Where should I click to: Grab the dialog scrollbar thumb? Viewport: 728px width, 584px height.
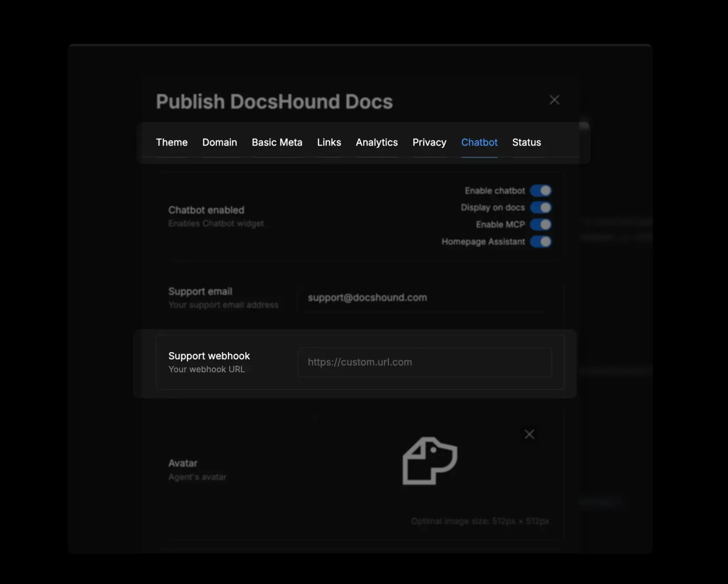(584, 125)
